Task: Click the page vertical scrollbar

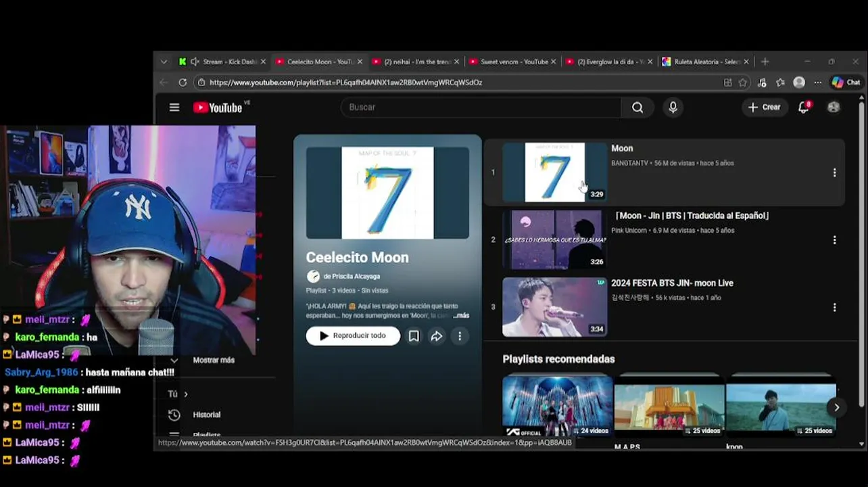Action: point(862,254)
